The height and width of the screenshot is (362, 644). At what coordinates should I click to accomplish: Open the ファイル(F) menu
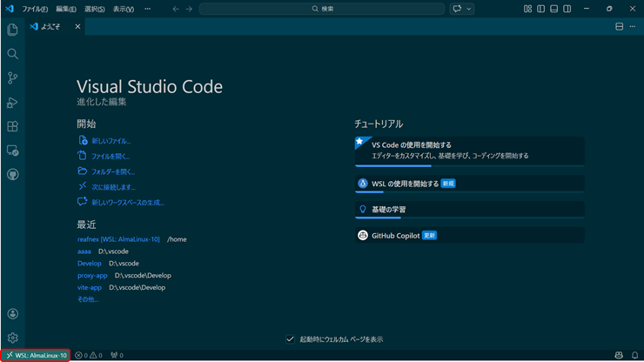(x=35, y=9)
